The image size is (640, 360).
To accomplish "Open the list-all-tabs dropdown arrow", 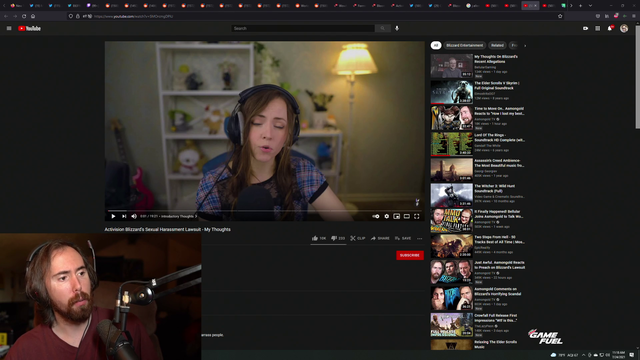I will click(590, 6).
